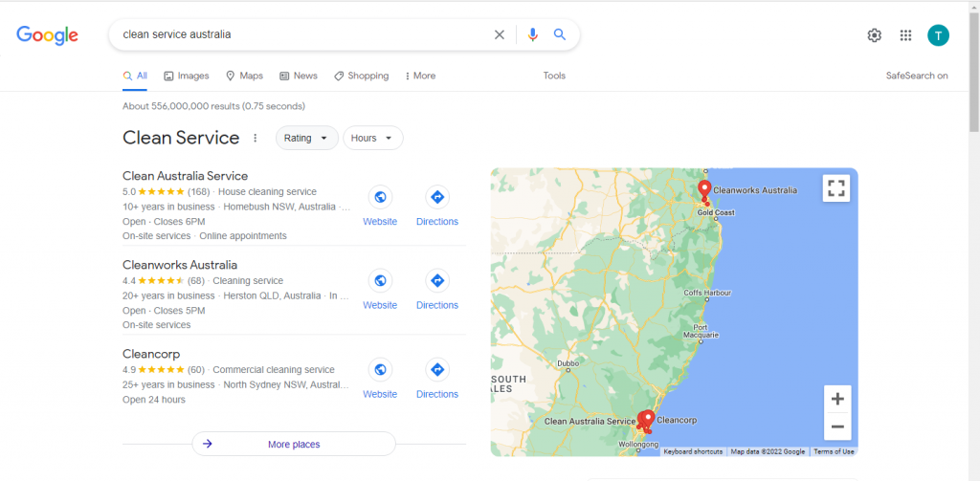Click the More places button
The image size is (980, 481).
(x=294, y=444)
